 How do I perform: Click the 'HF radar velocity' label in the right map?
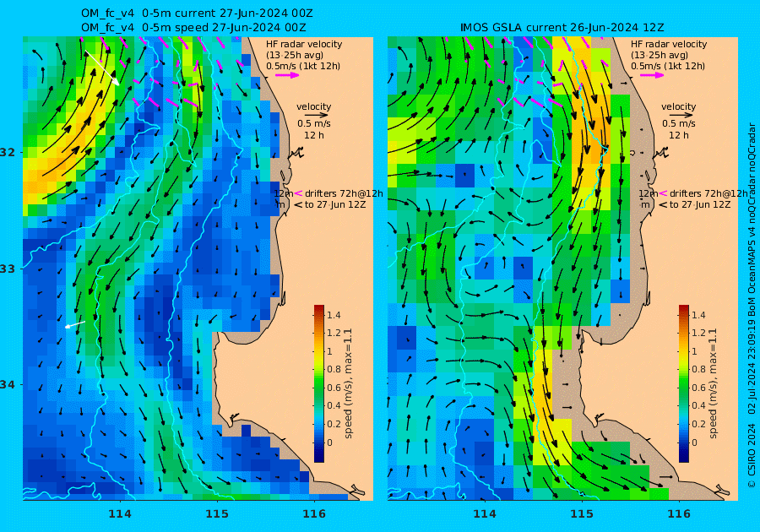669,44
